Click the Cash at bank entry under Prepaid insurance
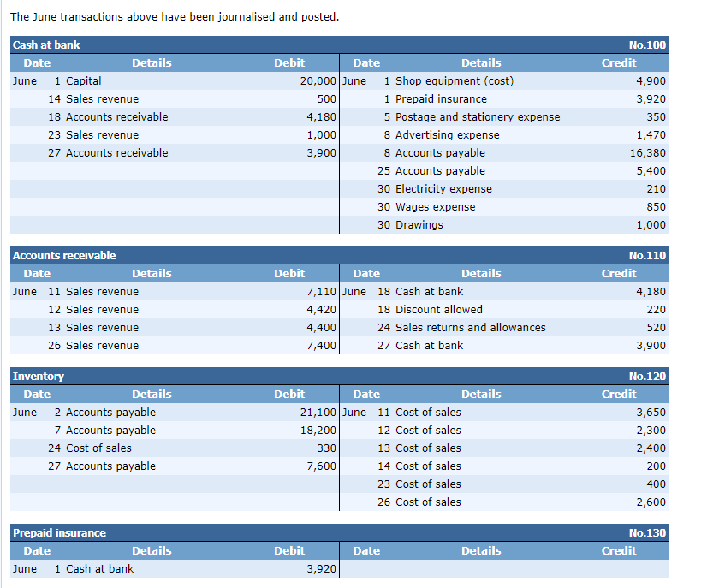The image size is (725, 588). pos(89,568)
